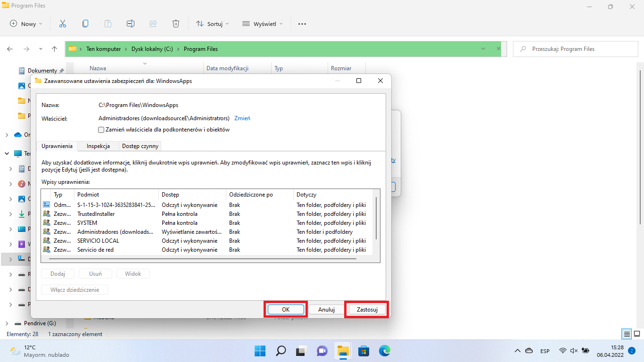Screen dimensions: 644x362
Task: Go back with the left arrow button
Action: pyautogui.click(x=10, y=49)
